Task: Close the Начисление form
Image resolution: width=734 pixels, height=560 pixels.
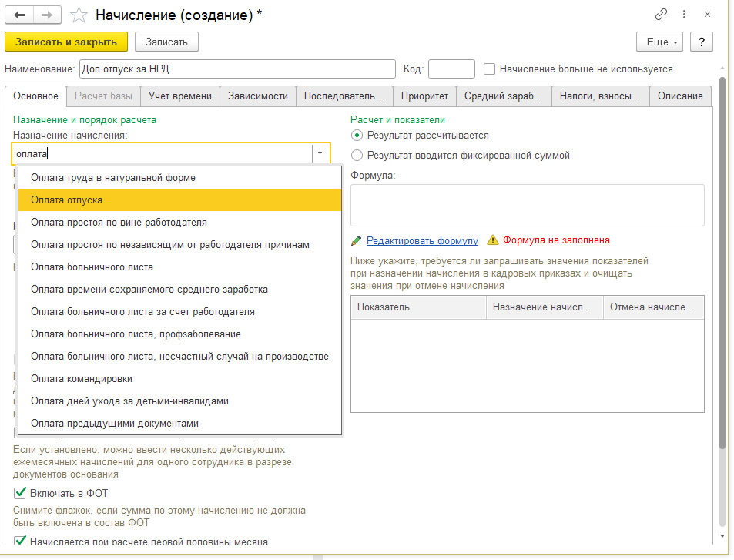Action: [x=707, y=15]
